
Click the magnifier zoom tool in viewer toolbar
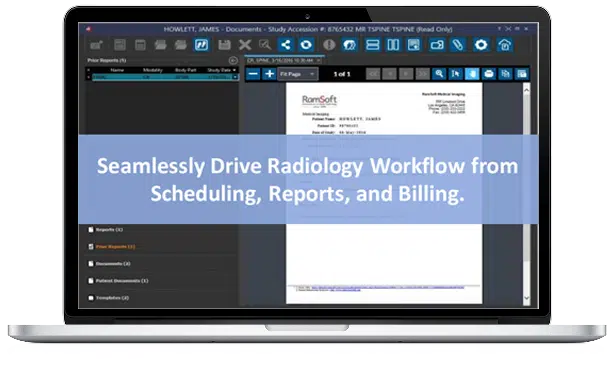coord(439,74)
